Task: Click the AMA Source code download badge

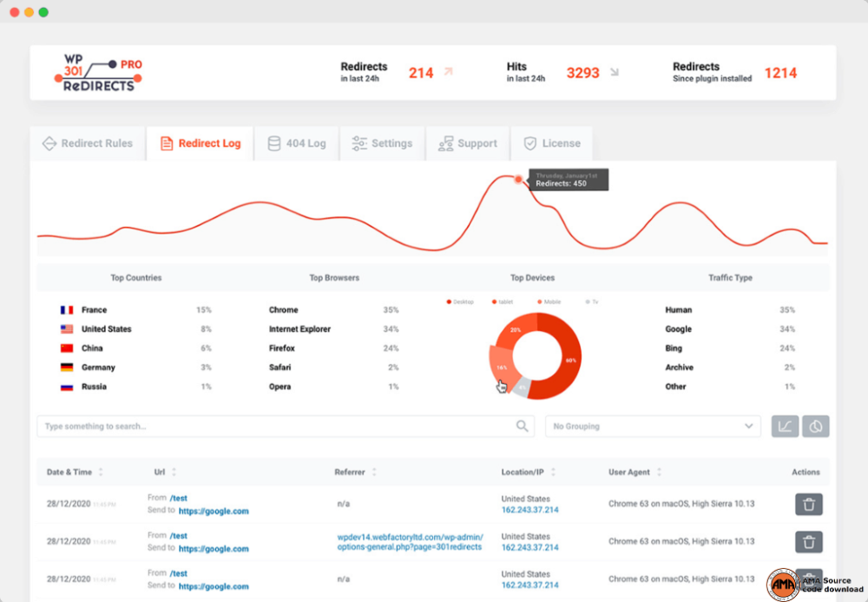Action: (x=786, y=583)
